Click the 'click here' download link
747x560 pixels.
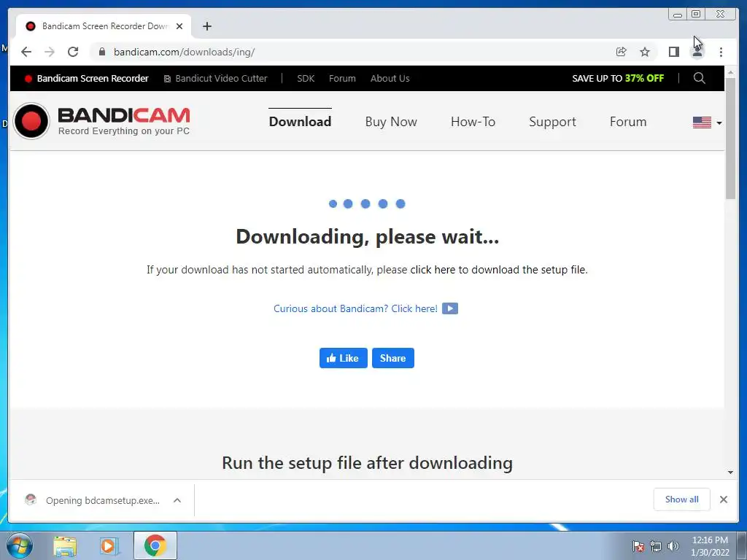[x=433, y=270]
